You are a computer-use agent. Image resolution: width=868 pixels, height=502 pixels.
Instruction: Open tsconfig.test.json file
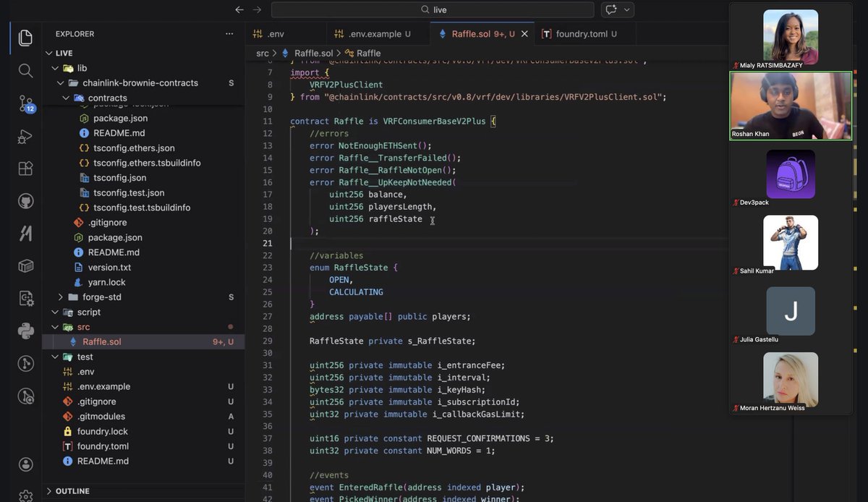(129, 193)
